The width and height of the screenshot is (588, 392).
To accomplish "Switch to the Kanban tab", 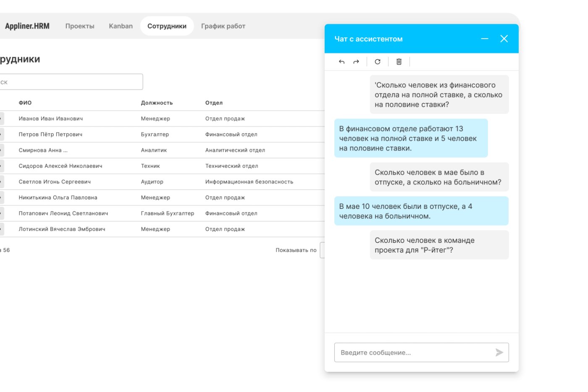I will tap(121, 26).
